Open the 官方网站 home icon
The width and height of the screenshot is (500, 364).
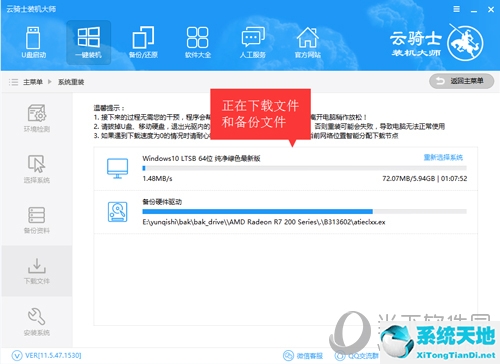307,42
